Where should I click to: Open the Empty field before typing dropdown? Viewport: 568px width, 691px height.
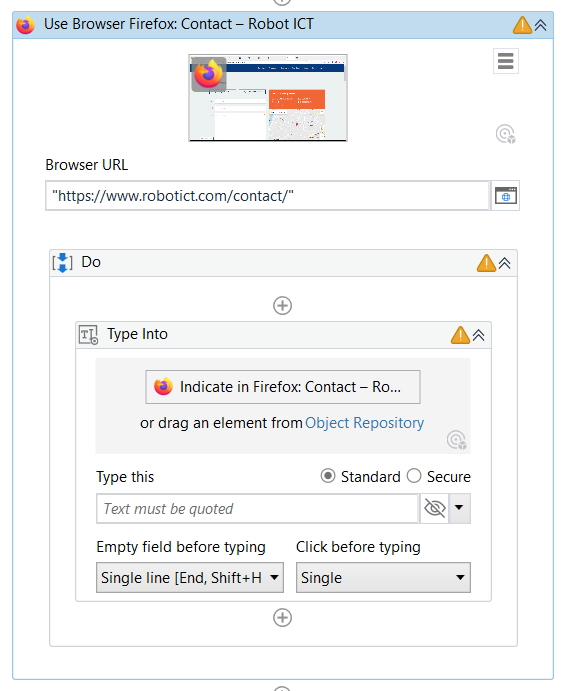(190, 577)
